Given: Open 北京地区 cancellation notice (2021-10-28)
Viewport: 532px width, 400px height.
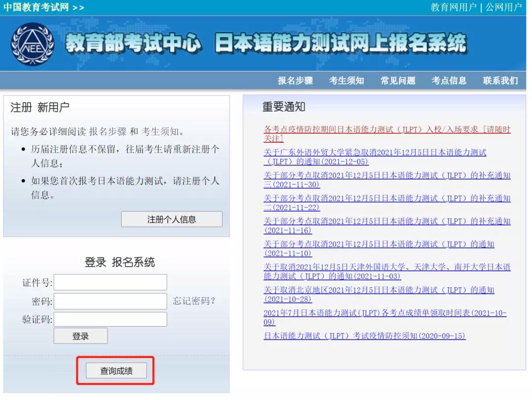Looking at the screenshot, I should [379, 295].
